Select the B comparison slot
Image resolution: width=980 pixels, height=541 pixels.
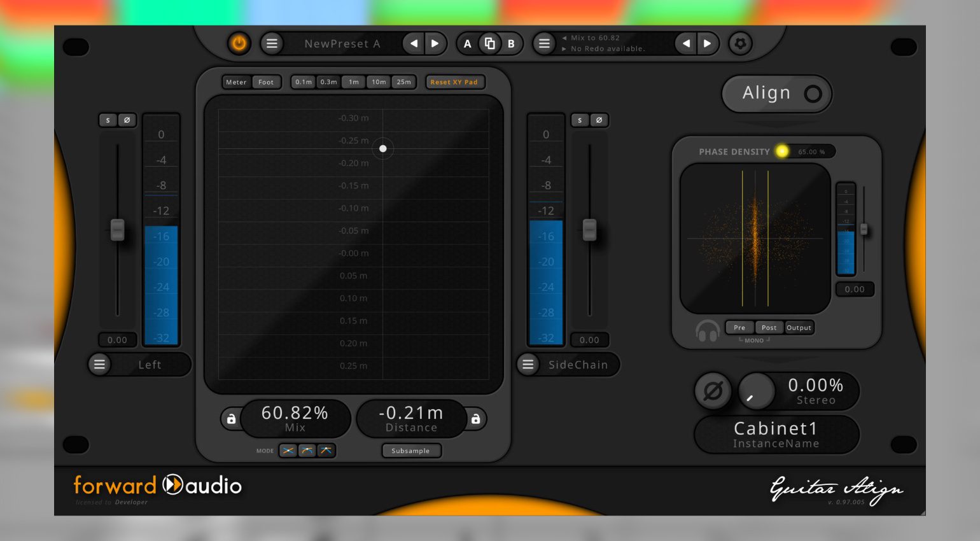(x=511, y=43)
